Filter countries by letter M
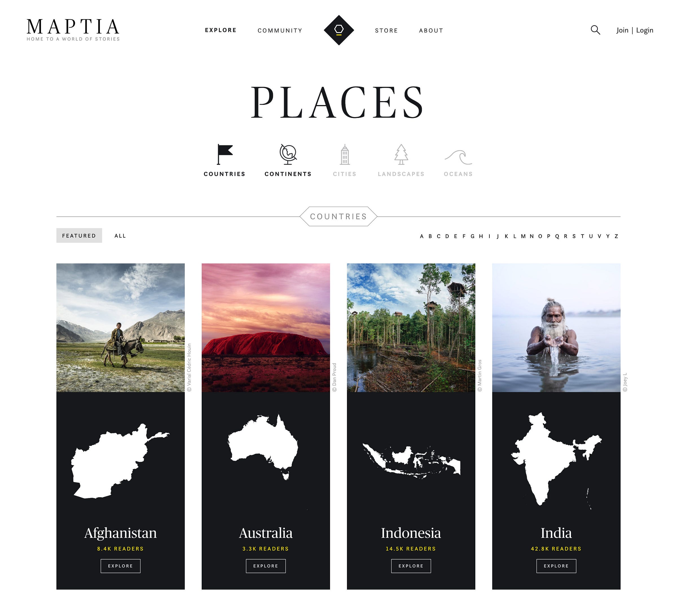 523,236
